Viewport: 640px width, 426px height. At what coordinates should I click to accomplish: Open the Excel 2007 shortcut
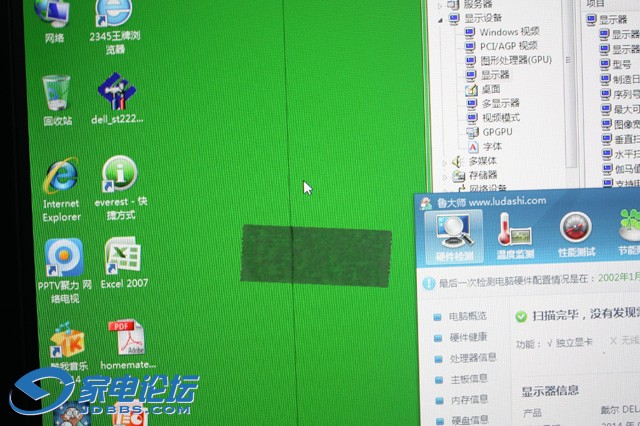point(124,263)
